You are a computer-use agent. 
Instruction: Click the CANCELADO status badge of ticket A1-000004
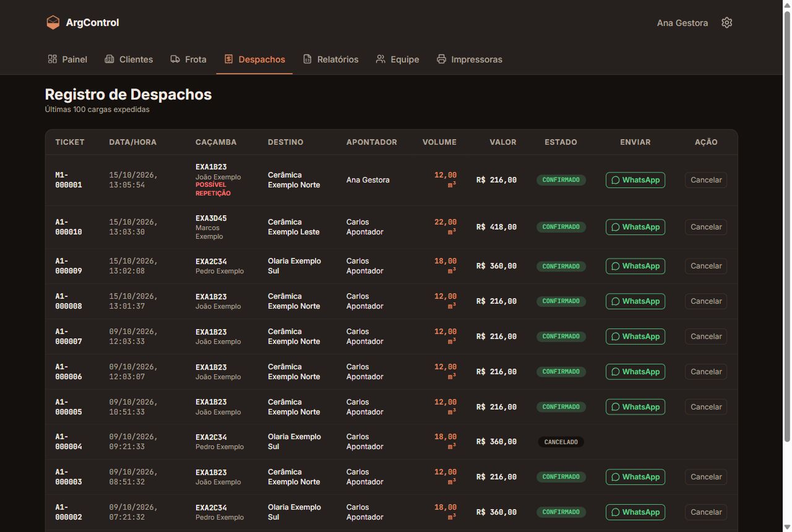[561, 442]
